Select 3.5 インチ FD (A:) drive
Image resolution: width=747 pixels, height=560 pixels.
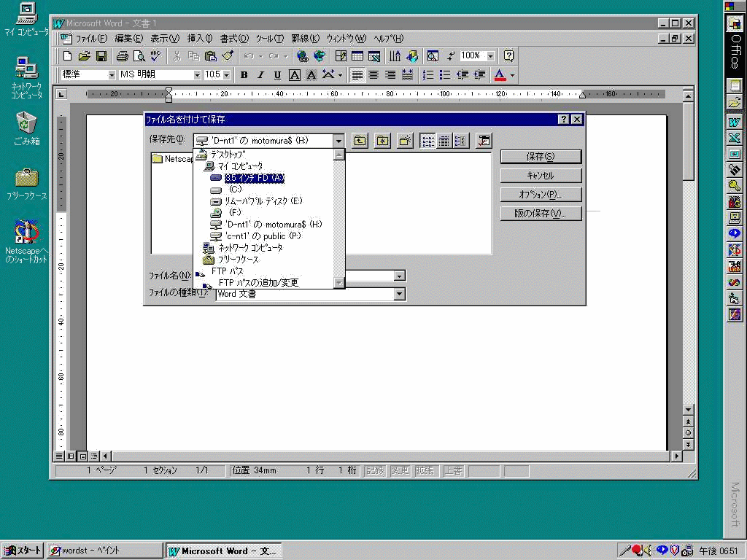click(255, 178)
